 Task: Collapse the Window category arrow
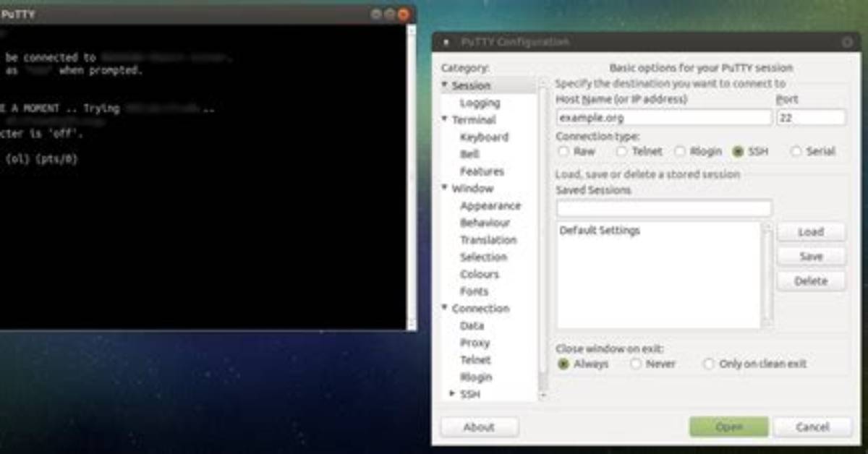(x=445, y=189)
